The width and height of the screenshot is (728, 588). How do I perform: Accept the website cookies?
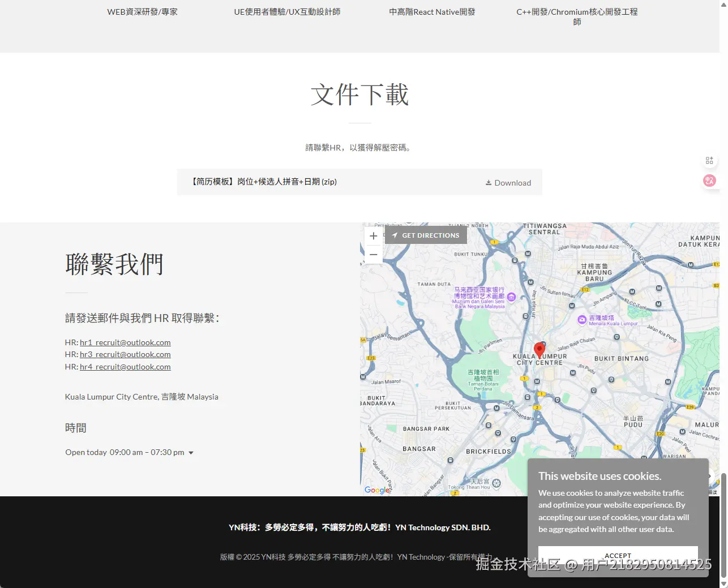(x=617, y=556)
